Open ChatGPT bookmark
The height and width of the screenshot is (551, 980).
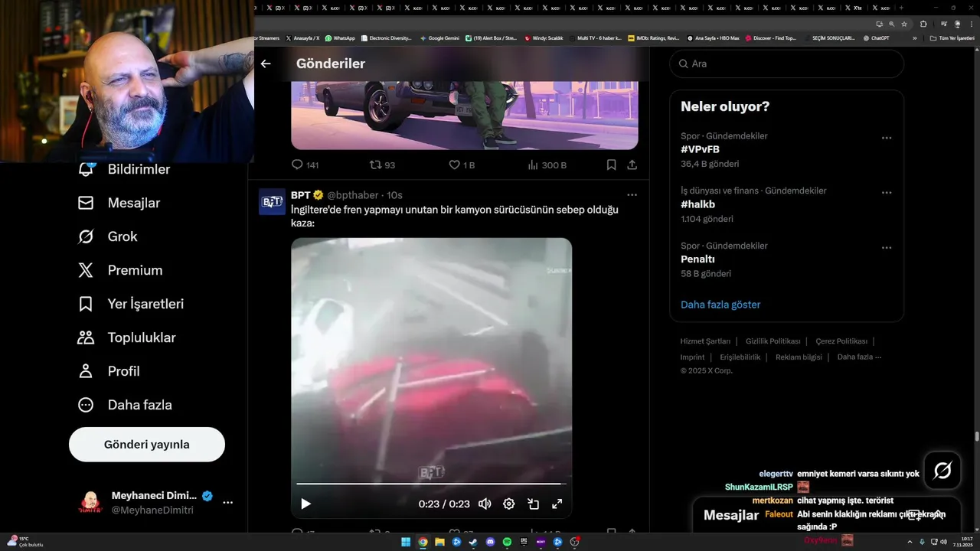click(876, 37)
